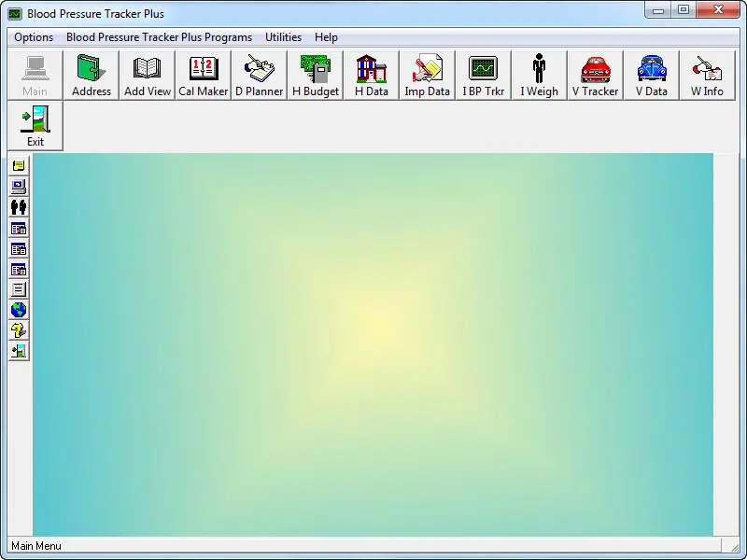Launch the Add View address viewer
The width and height of the screenshot is (747, 560).
click(x=148, y=76)
